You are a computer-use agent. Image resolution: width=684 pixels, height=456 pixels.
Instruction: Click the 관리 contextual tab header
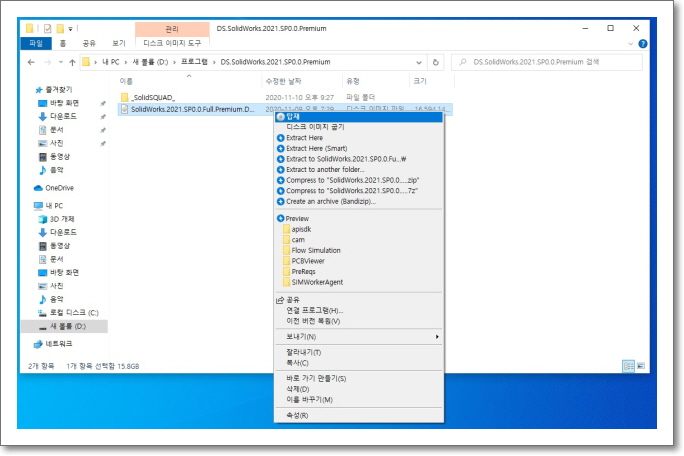(x=172, y=29)
